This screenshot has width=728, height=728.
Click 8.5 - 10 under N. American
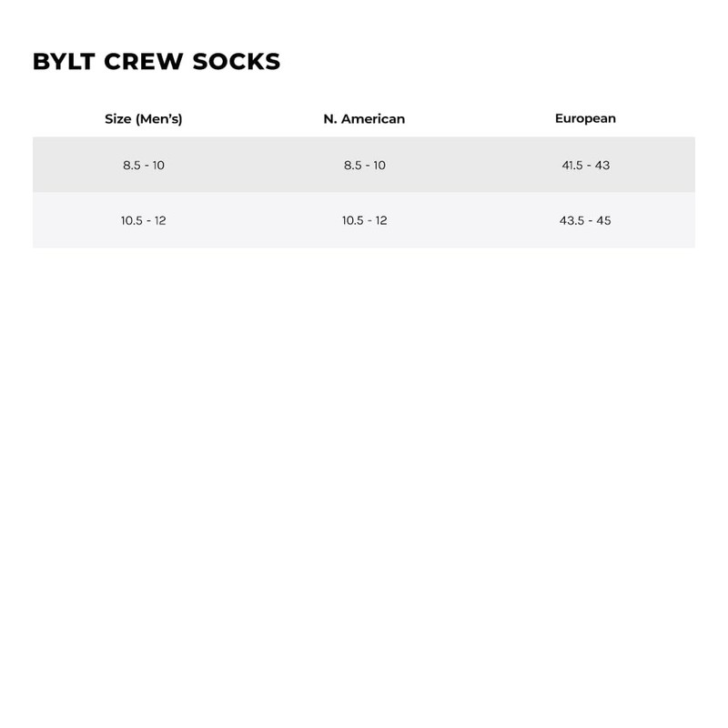coord(364,166)
